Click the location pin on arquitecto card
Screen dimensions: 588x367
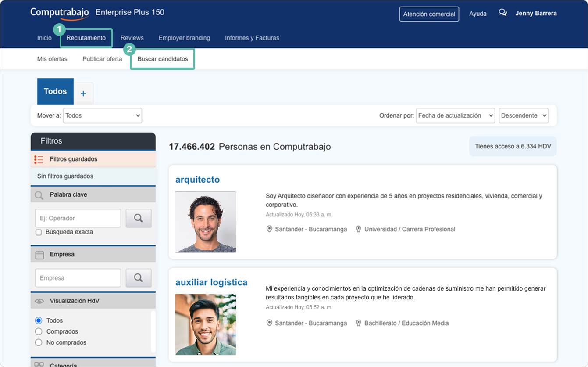pyautogui.click(x=269, y=229)
